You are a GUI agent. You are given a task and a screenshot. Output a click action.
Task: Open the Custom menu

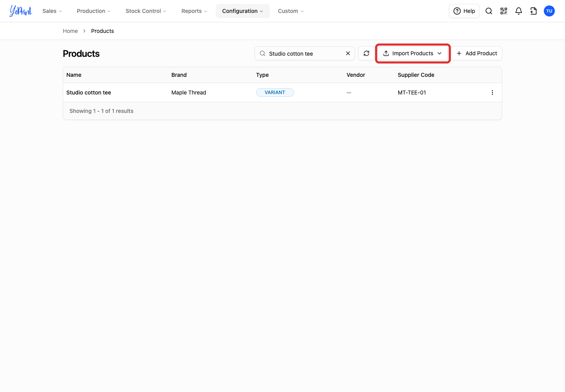291,11
